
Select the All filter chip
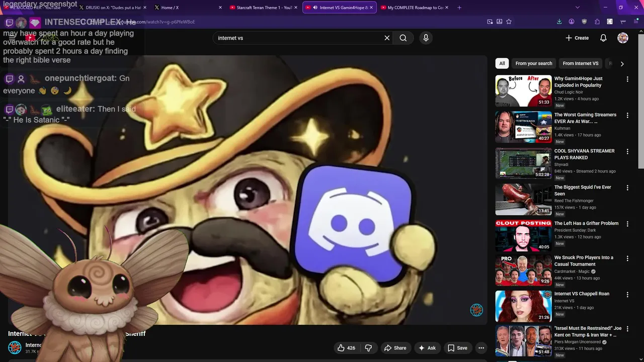pos(502,63)
